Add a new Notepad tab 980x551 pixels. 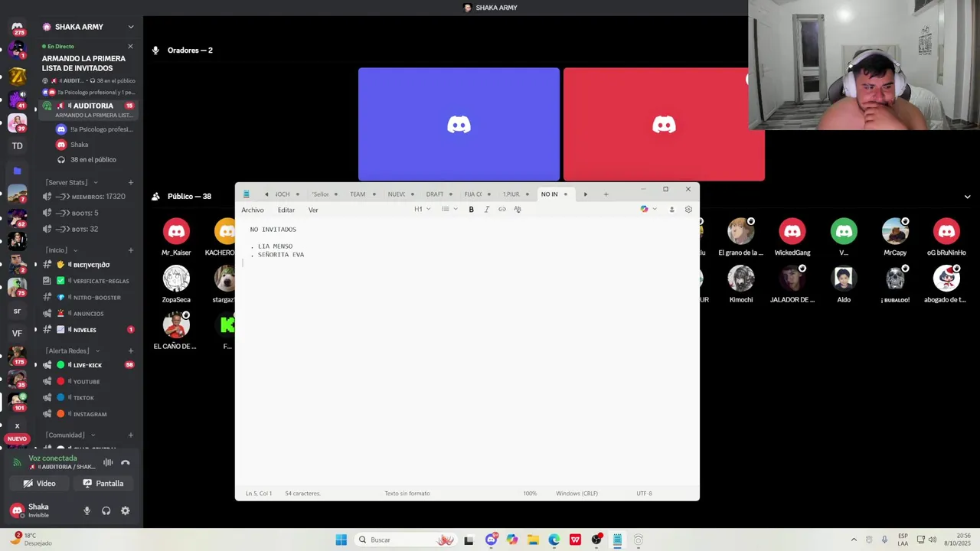point(606,194)
